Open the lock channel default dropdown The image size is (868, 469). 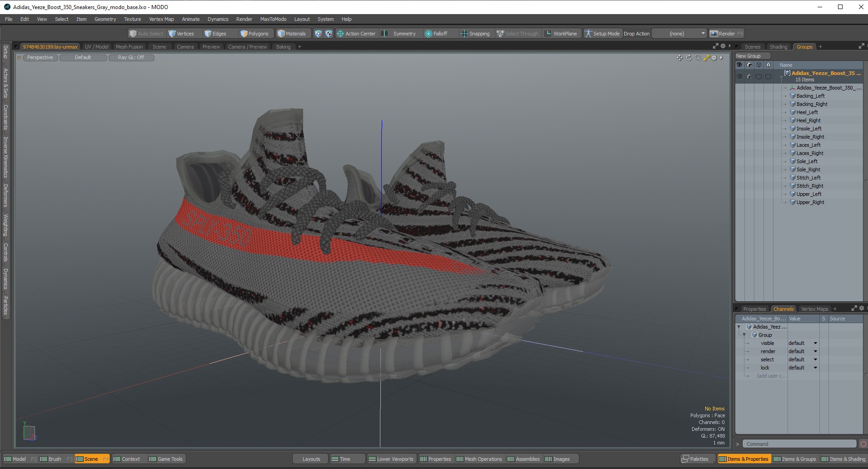click(x=803, y=368)
